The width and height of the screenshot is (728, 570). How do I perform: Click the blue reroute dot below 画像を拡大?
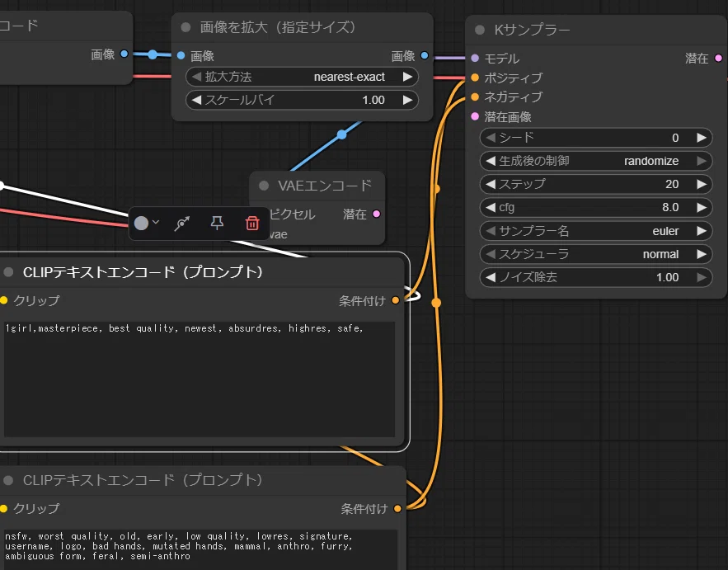tap(341, 134)
